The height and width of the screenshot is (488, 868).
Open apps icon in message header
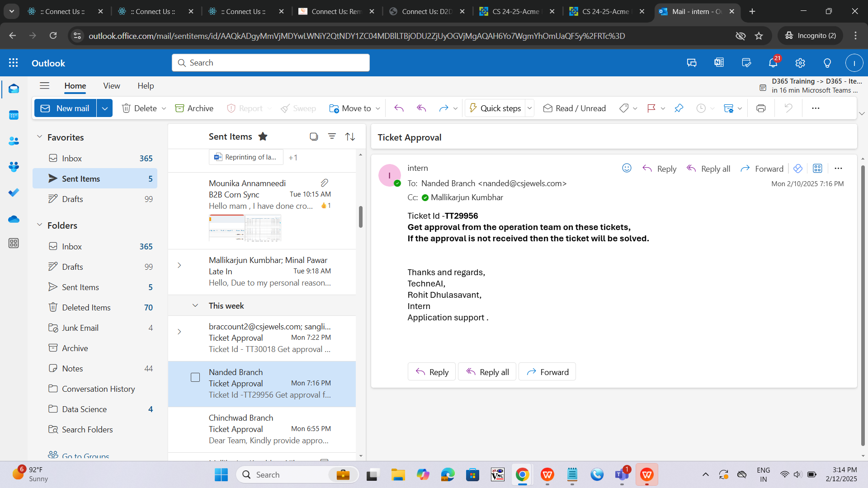817,168
